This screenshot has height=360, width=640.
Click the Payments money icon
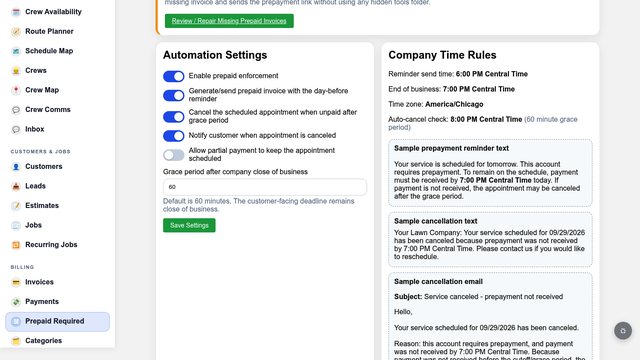coord(16,302)
